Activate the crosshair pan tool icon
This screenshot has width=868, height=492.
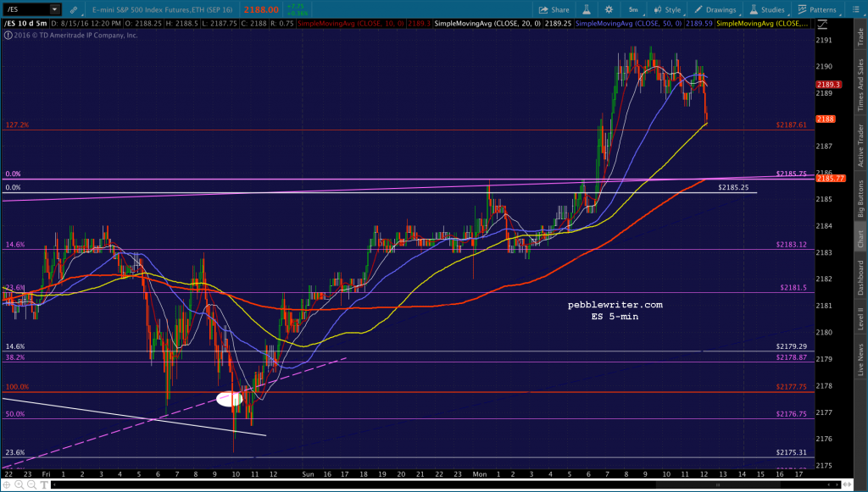[x=7, y=485]
